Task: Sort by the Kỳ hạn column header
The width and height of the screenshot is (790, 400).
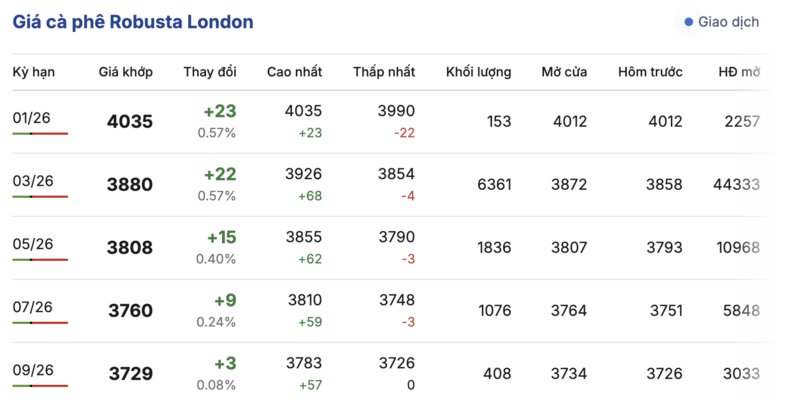Action: click(33, 72)
